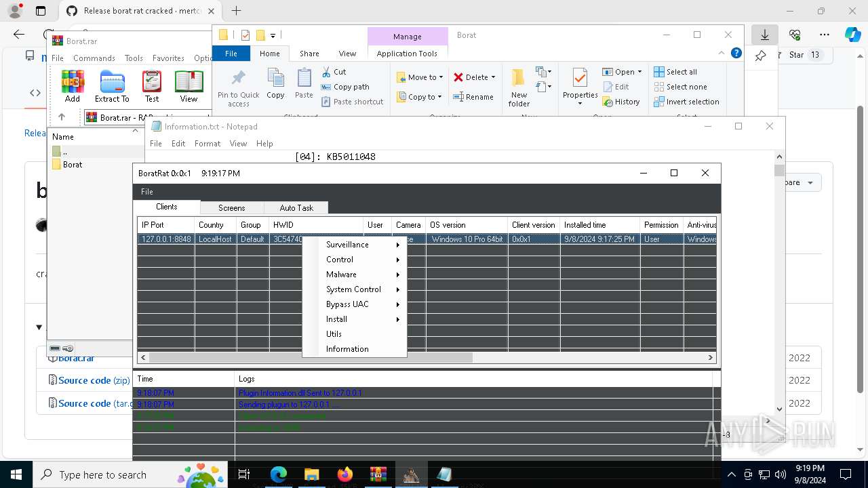Open Control submenu in context menu
868x488 pixels.
355,260
